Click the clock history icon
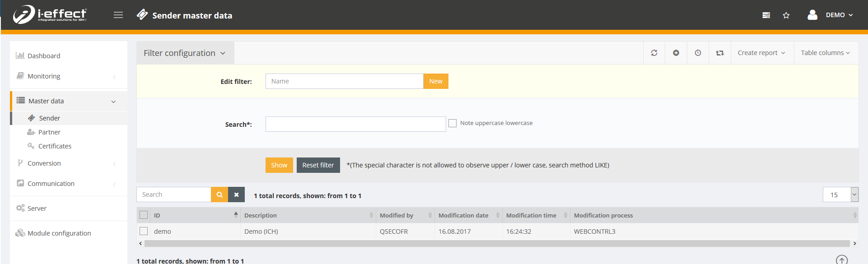The height and width of the screenshot is (264, 868). pyautogui.click(x=698, y=53)
